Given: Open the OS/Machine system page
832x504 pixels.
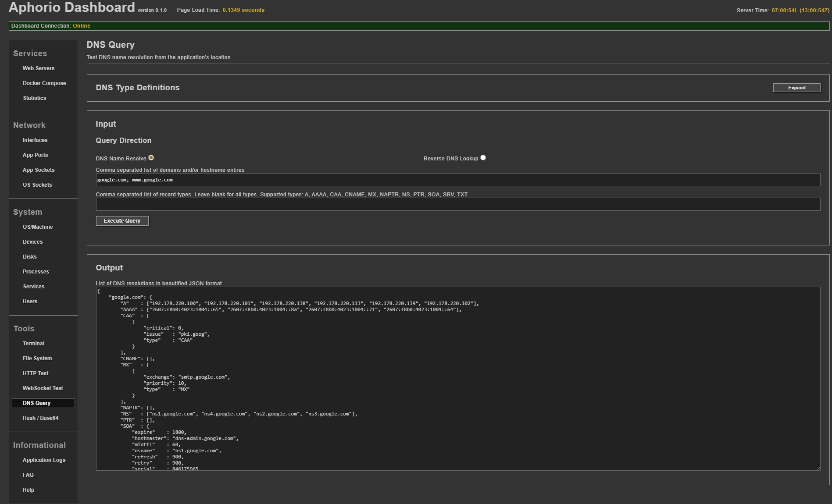Looking at the screenshot, I should click(x=38, y=227).
